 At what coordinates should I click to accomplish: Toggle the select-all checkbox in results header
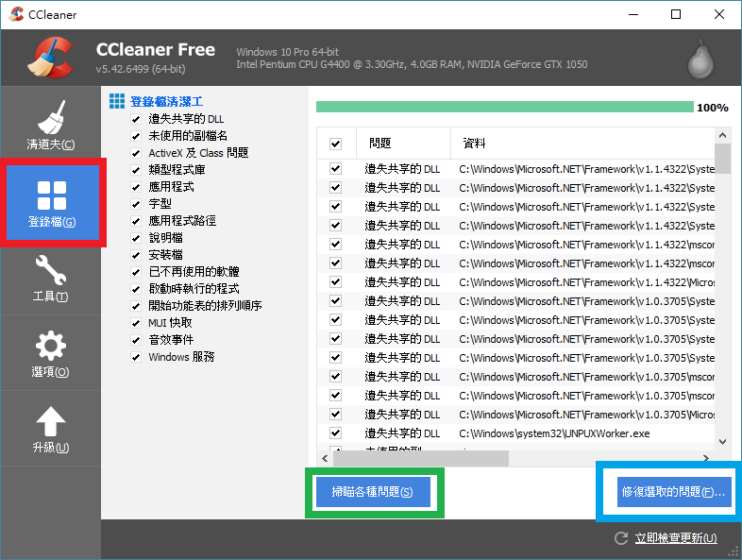[335, 144]
